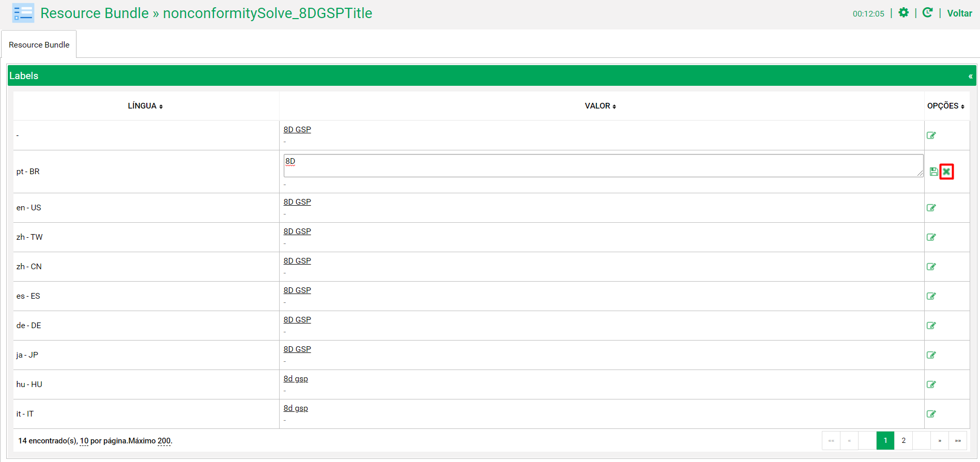The height and width of the screenshot is (462, 980).
Task: Edit the it - IT row
Action: point(931,414)
